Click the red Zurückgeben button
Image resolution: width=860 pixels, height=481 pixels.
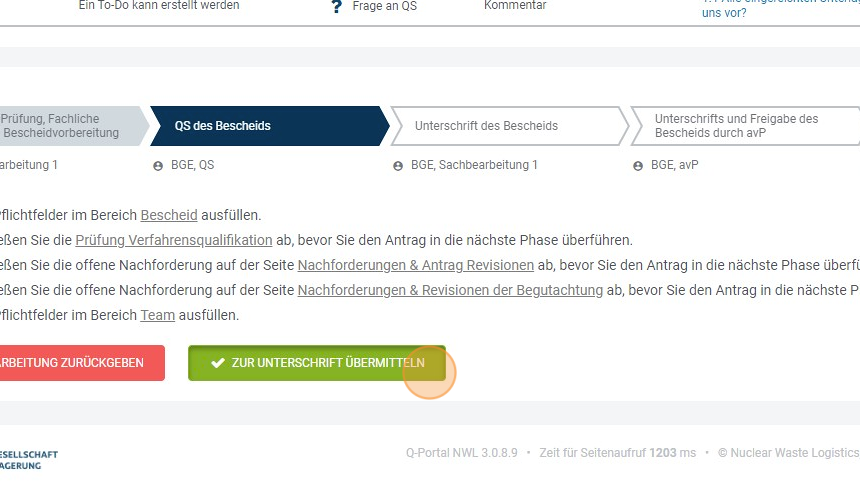click(x=82, y=363)
